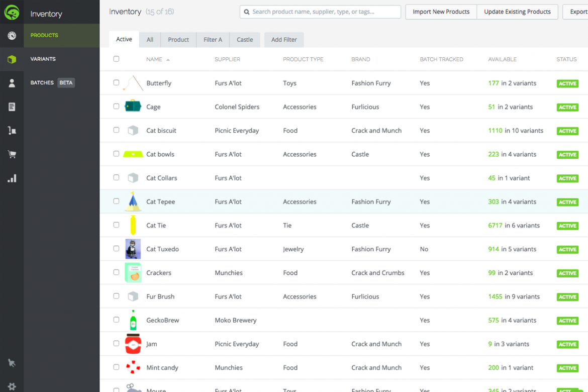View reports via the bar chart icon
The width and height of the screenshot is (588, 392).
(12, 177)
